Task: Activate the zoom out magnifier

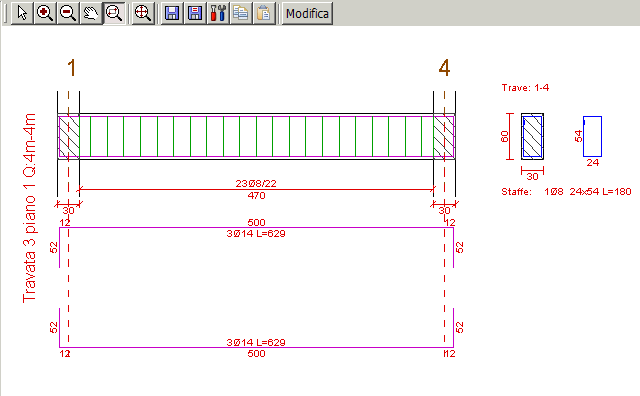Action: (x=68, y=13)
